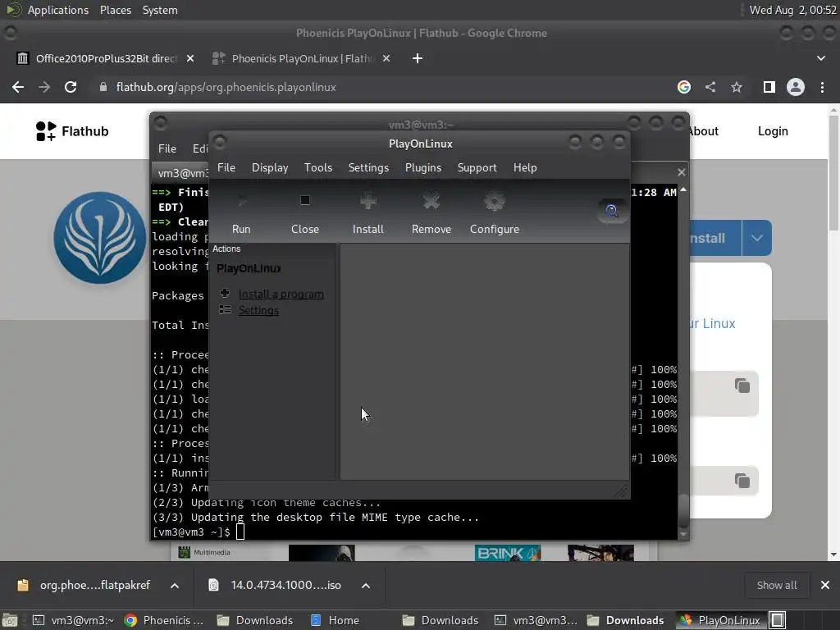Click the share page icon in Chrome
Viewport: 840px width, 630px height.
[x=710, y=87]
